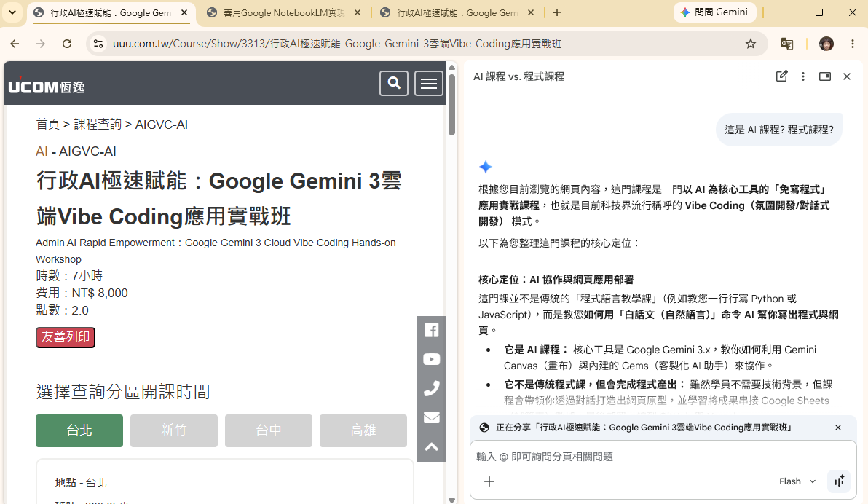The width and height of the screenshot is (868, 504).
Task: Click the email envelope icon
Action: coord(432,417)
